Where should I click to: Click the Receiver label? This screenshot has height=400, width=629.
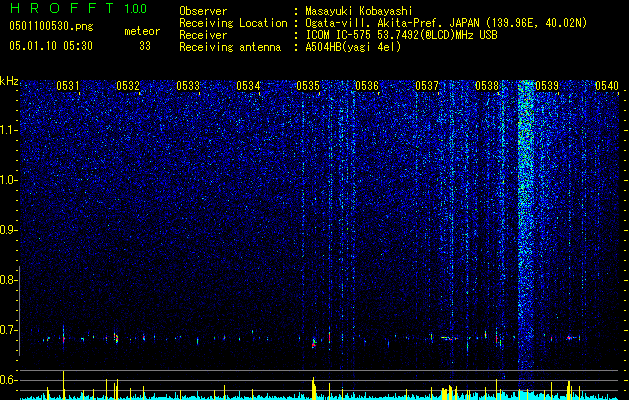click(x=203, y=35)
